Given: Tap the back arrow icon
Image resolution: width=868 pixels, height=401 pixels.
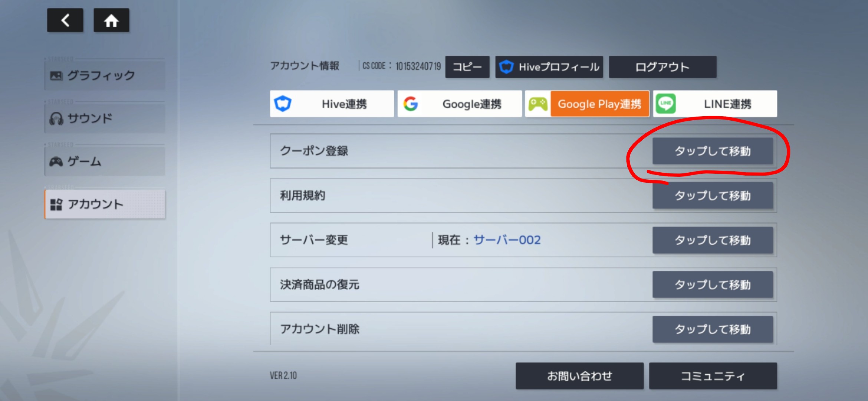Looking at the screenshot, I should 65,20.
